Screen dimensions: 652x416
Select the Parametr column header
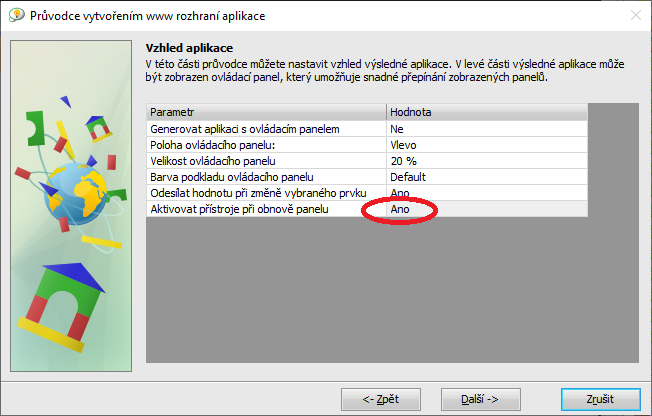click(266, 112)
